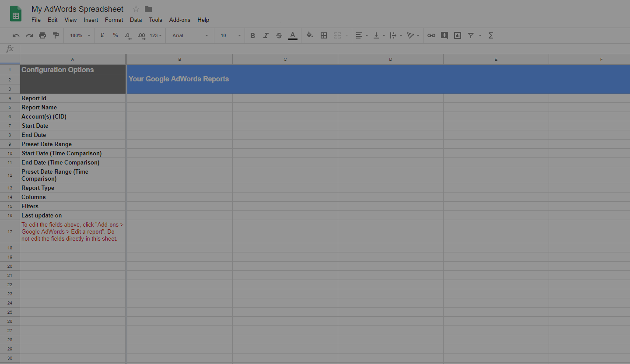Expand the merge cells options arrow
This screenshot has width=630, height=364.
[x=346, y=35]
